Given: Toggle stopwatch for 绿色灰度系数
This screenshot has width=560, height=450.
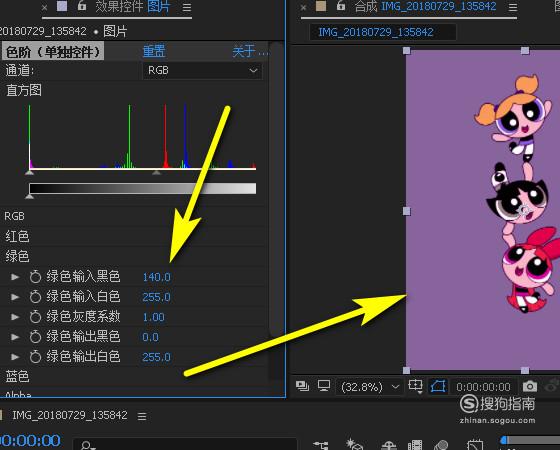Looking at the screenshot, I should pos(35,317).
